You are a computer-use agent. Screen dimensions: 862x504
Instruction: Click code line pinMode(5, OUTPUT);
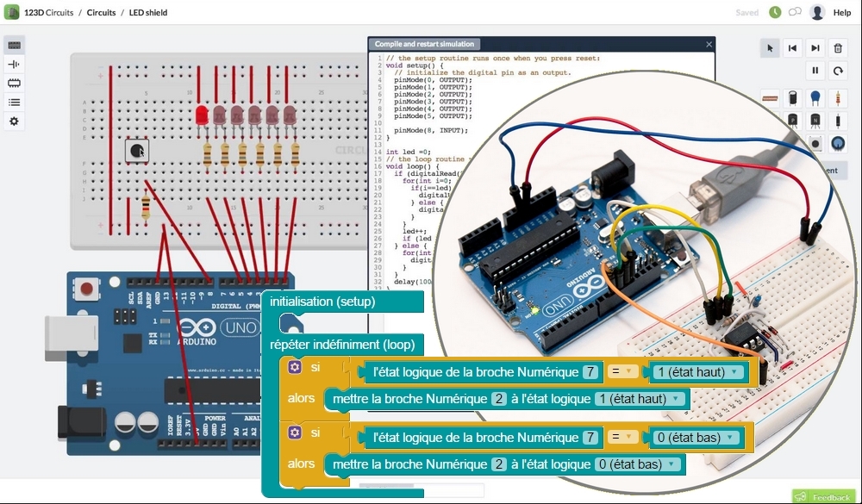(434, 116)
